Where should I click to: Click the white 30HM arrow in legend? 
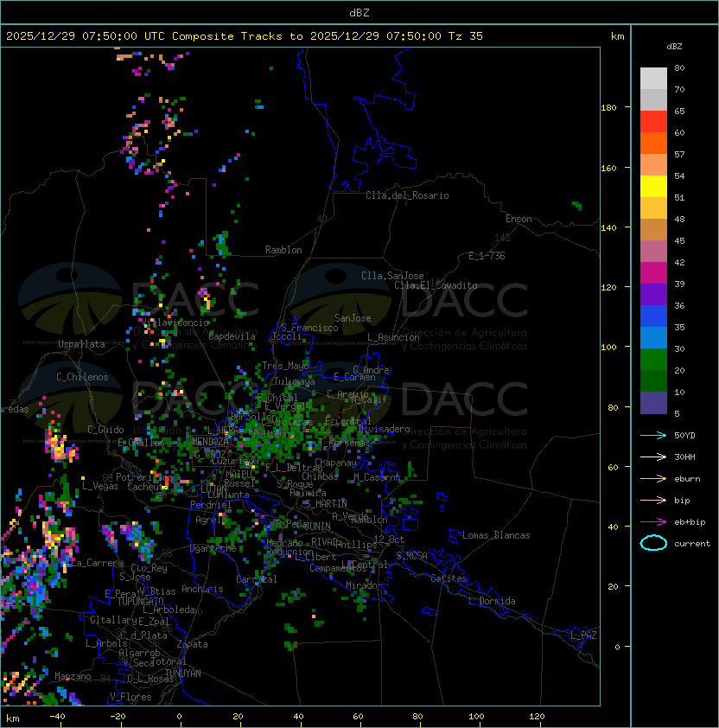653,457
